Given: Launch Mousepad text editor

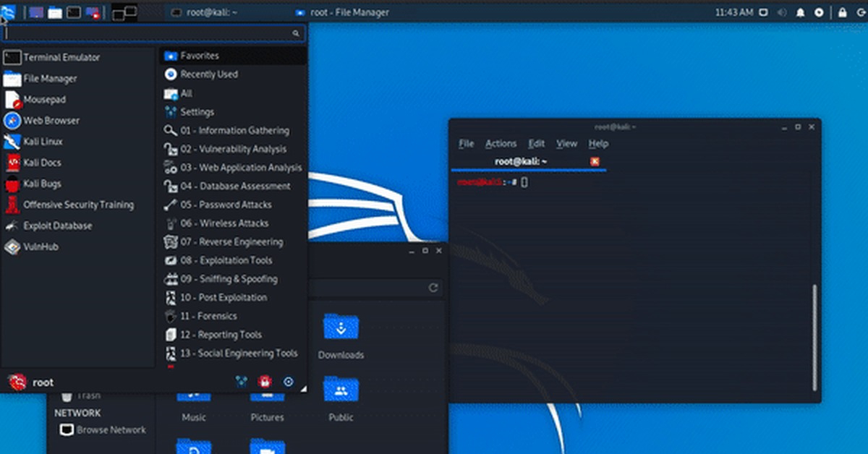Looking at the screenshot, I should [44, 100].
